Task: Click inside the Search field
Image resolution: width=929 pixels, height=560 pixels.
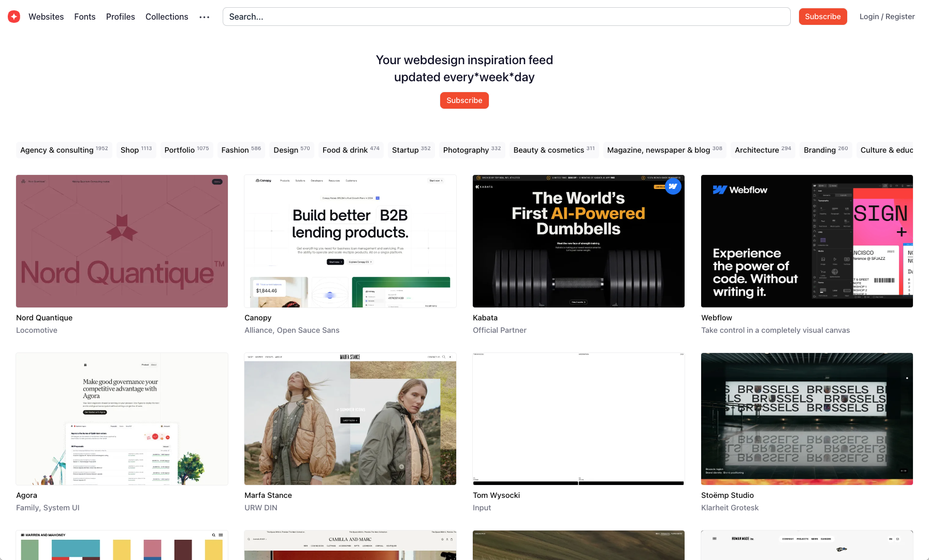Action: click(x=506, y=17)
